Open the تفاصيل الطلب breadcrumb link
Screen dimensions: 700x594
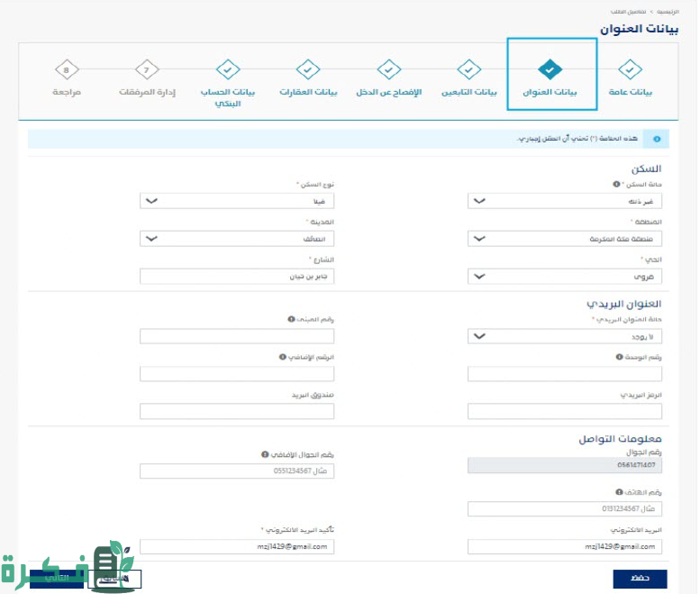click(628, 12)
